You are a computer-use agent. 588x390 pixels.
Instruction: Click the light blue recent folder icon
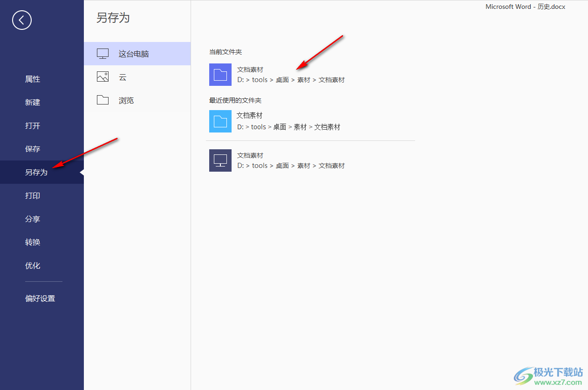coord(220,121)
